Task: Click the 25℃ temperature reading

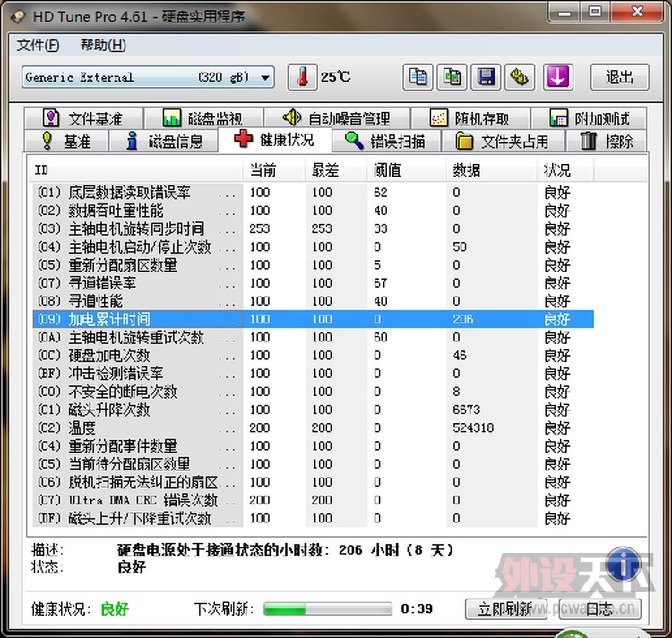Action: point(336,77)
